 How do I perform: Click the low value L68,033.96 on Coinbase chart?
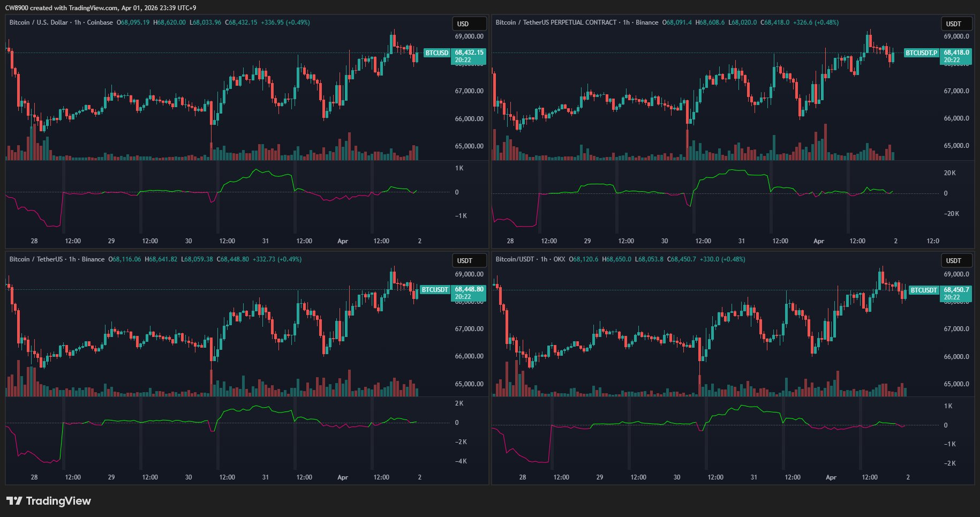click(x=206, y=23)
